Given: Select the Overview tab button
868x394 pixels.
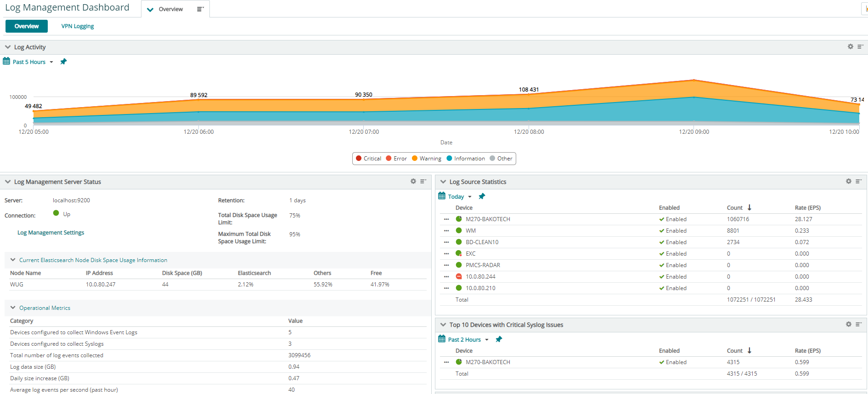Looking at the screenshot, I should tap(27, 26).
